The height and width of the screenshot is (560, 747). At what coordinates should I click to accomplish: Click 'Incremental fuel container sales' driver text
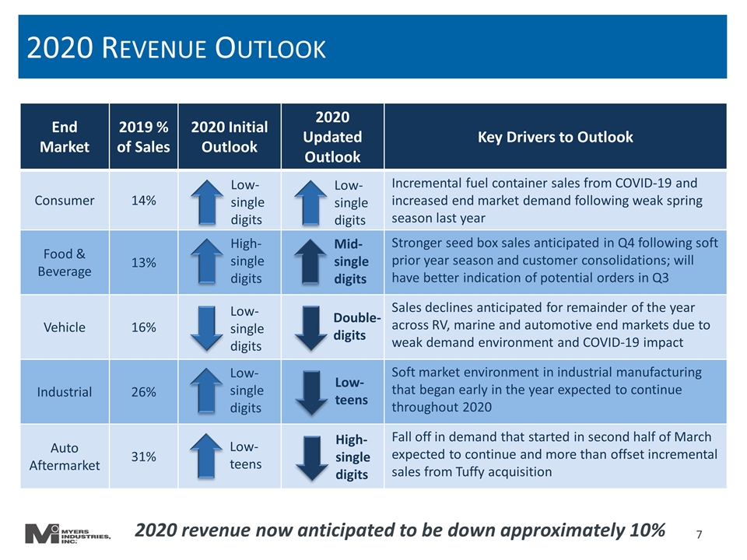pyautogui.click(x=547, y=201)
